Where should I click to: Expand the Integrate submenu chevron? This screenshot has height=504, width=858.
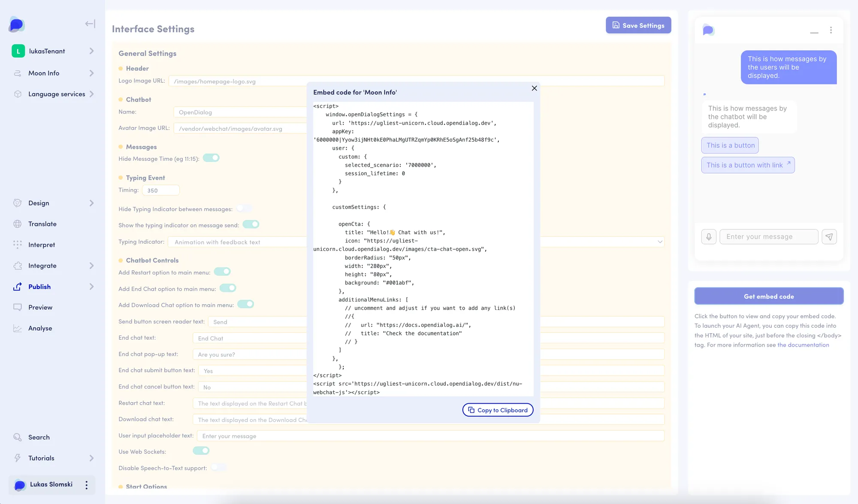coord(91,266)
